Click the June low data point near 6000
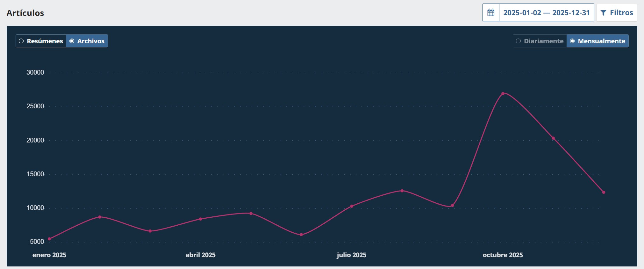The height and width of the screenshot is (269, 644). 301,235
